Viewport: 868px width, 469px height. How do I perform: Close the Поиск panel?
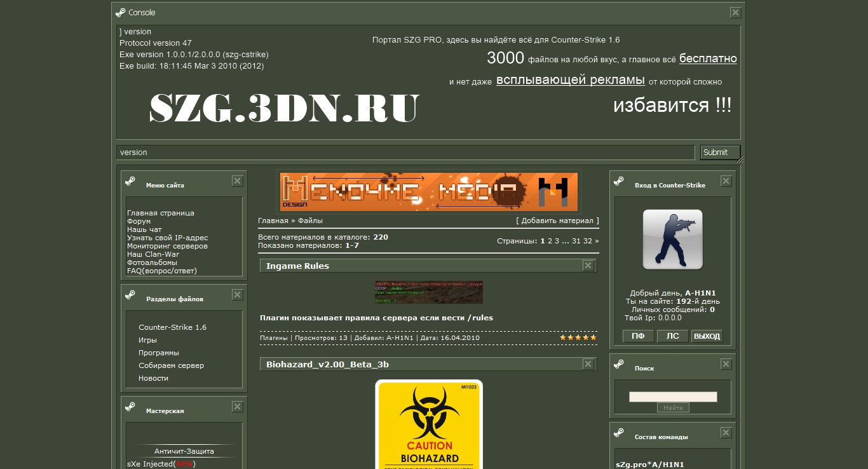tap(726, 364)
